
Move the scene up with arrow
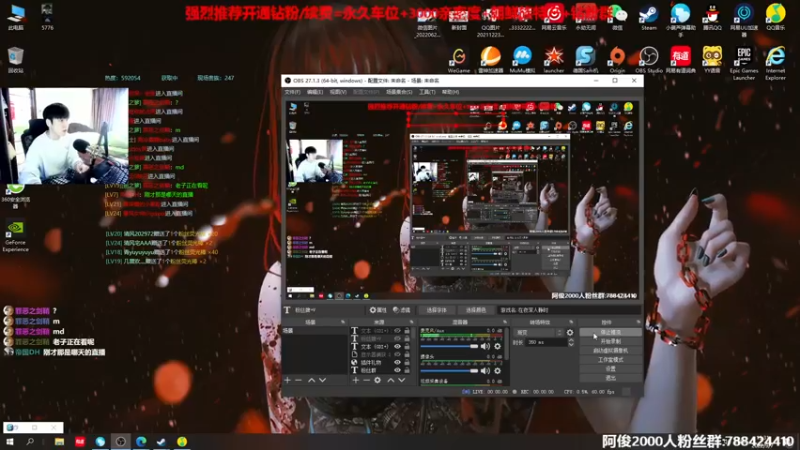point(311,380)
